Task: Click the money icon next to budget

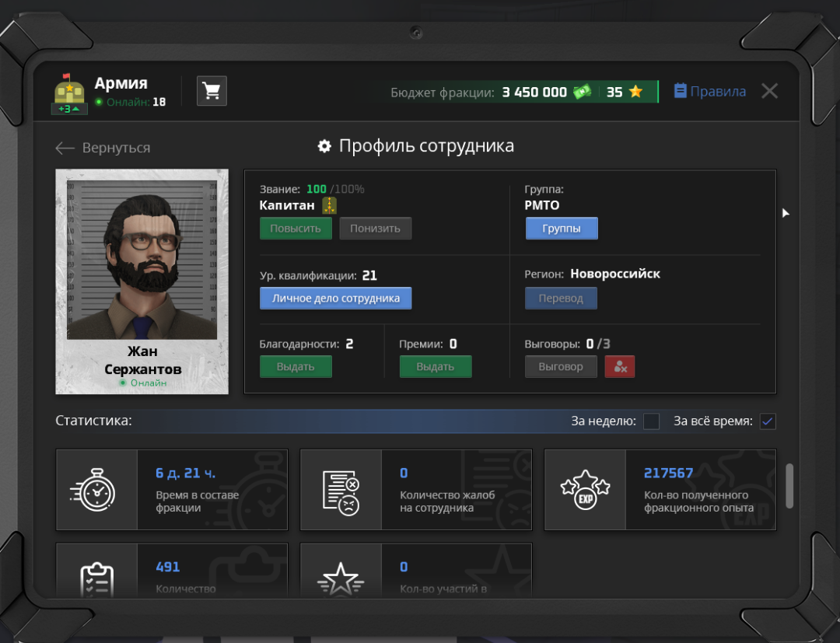Action: (x=583, y=92)
